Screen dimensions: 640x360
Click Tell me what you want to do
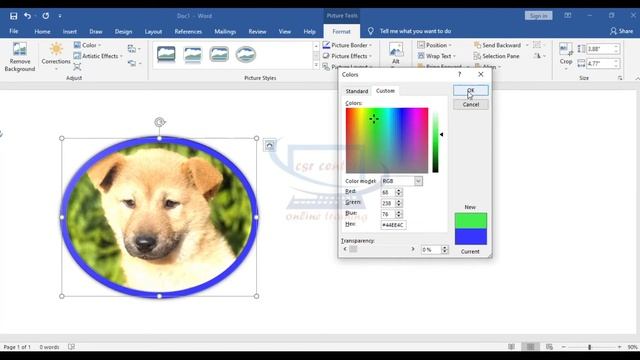(x=415, y=31)
